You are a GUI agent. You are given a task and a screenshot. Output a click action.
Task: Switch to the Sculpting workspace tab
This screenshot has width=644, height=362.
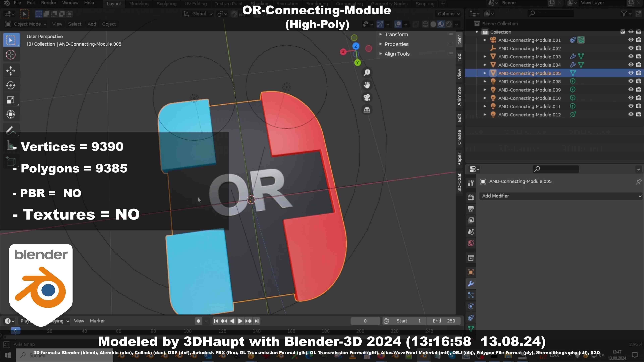167,4
